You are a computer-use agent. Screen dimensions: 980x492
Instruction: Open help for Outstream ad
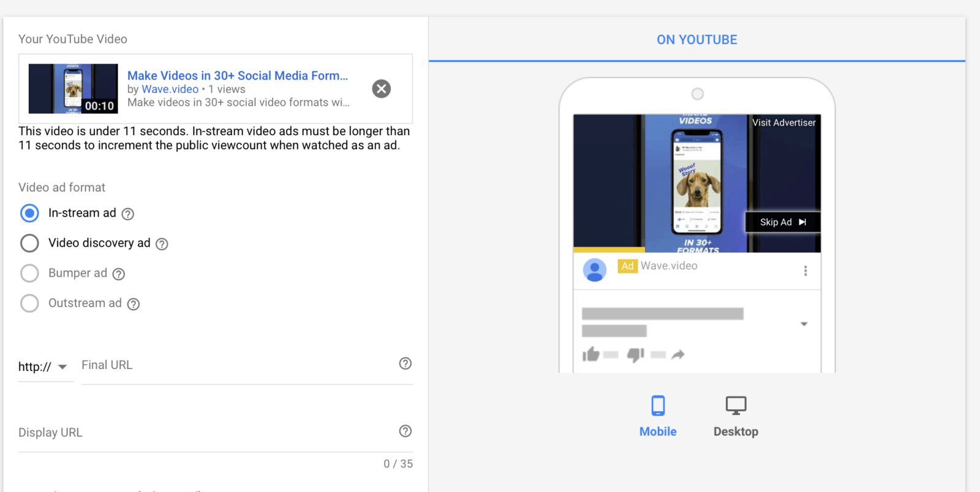coord(134,304)
